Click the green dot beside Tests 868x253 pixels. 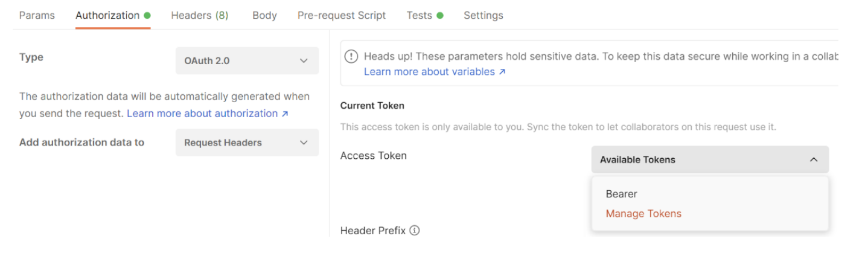[x=440, y=15]
